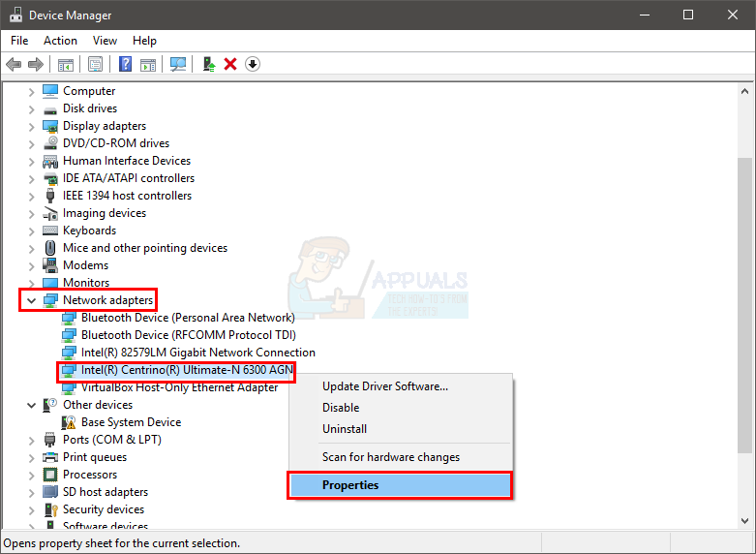Click the Computer category icon

click(50, 91)
